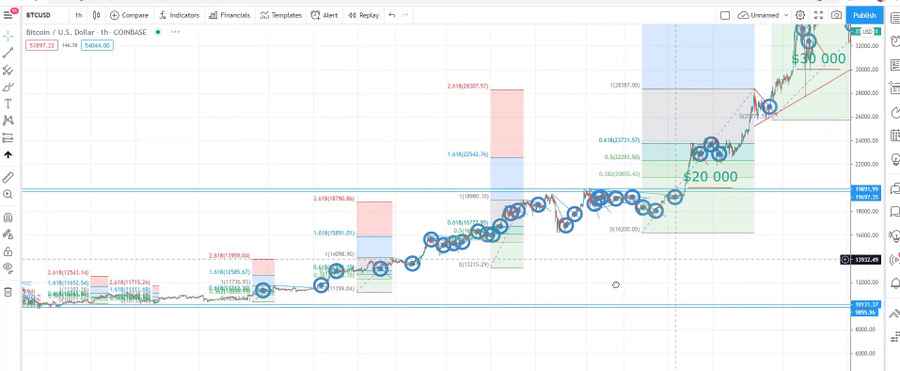900x371 pixels.
Task: Click the 19891.99 price axis label
Action: (x=867, y=189)
